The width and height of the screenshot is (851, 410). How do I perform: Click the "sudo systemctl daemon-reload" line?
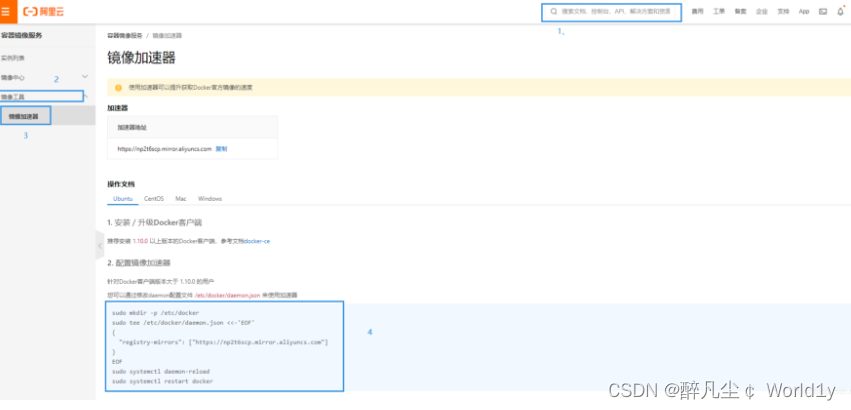tap(161, 371)
